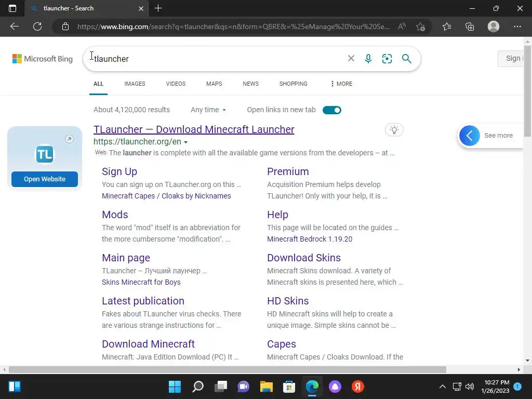
Task: Start voice search microphone icon
Action: pos(368,59)
